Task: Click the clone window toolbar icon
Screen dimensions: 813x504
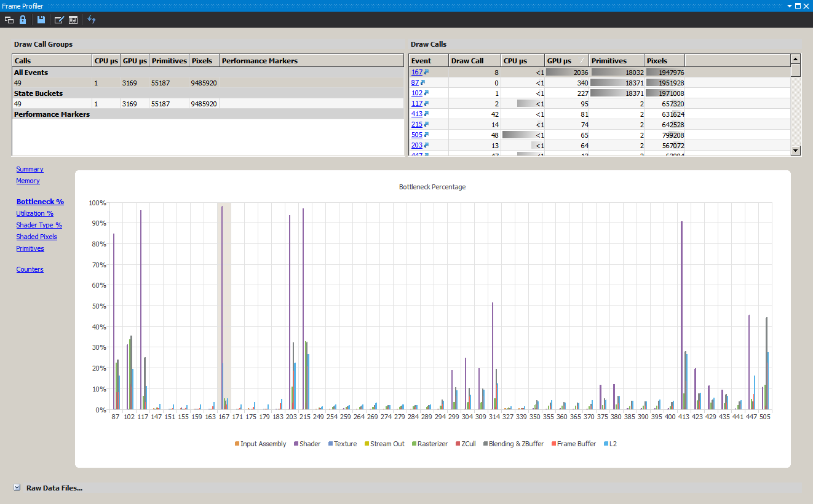Action: click(x=9, y=20)
